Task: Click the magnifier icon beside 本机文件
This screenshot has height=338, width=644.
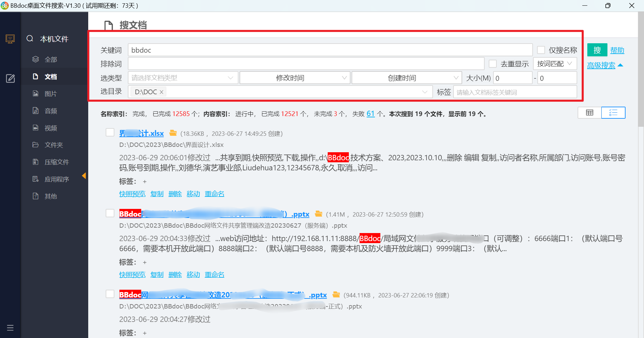Action: 30,39
